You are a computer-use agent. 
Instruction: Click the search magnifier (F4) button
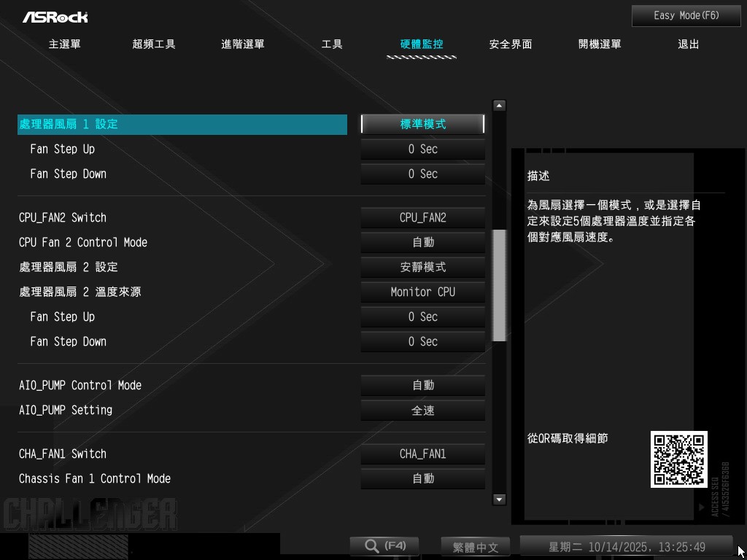(384, 546)
